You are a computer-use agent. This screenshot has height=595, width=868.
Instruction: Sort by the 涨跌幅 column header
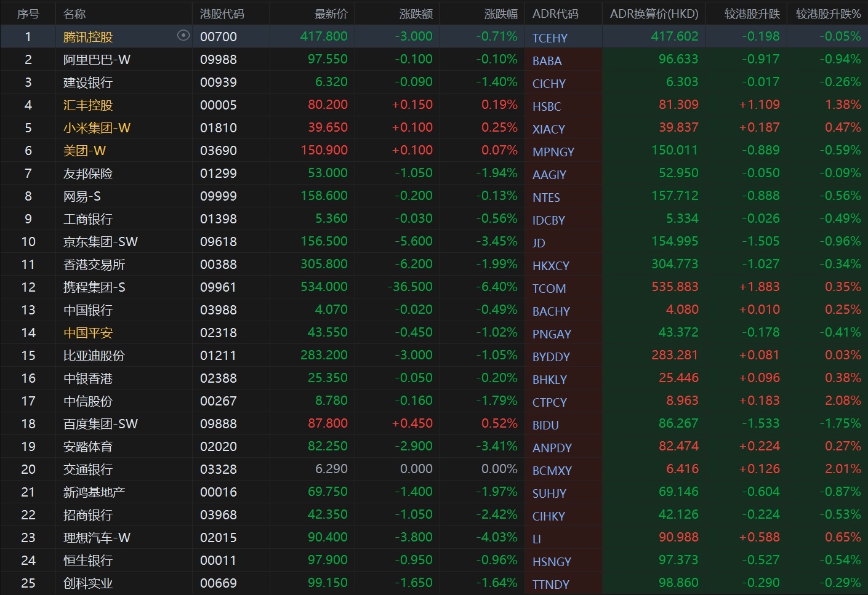pyautogui.click(x=500, y=14)
